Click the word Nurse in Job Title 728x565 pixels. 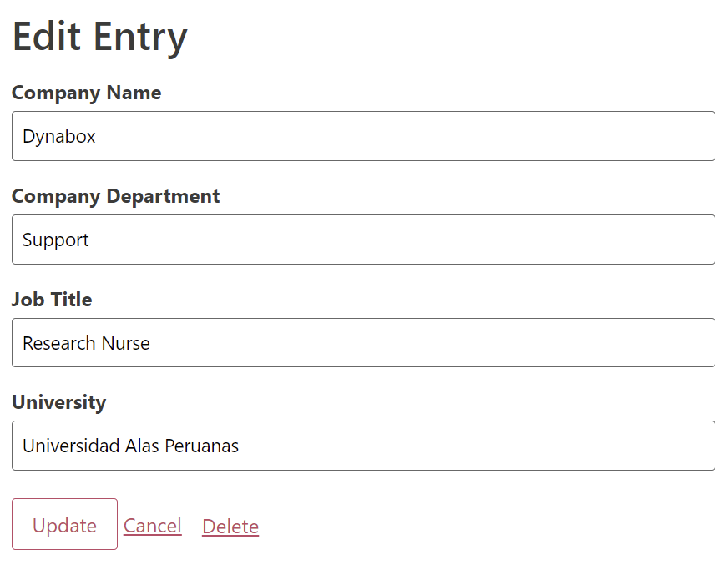point(126,343)
